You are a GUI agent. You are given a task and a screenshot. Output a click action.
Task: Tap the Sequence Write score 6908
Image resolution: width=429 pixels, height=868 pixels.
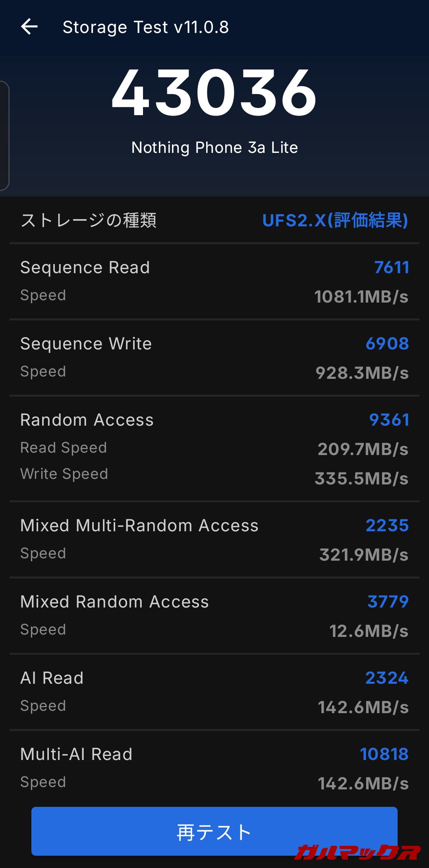387,344
